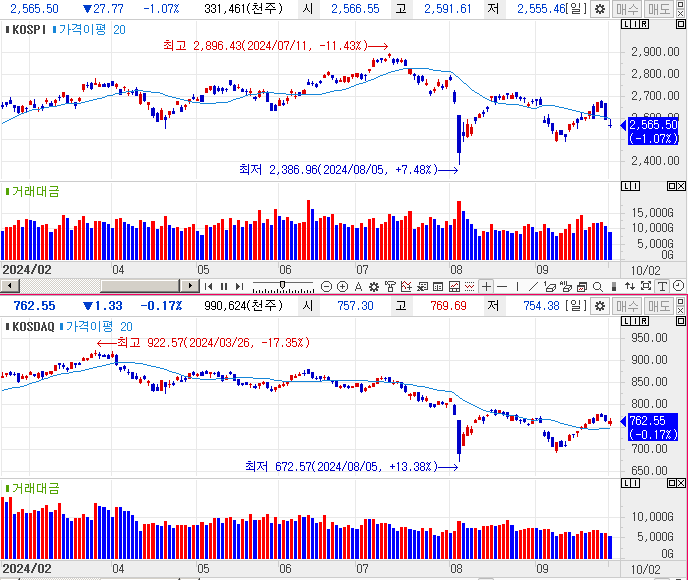Select the horizontal line drawing tool
The image size is (688, 580).
click(502, 287)
